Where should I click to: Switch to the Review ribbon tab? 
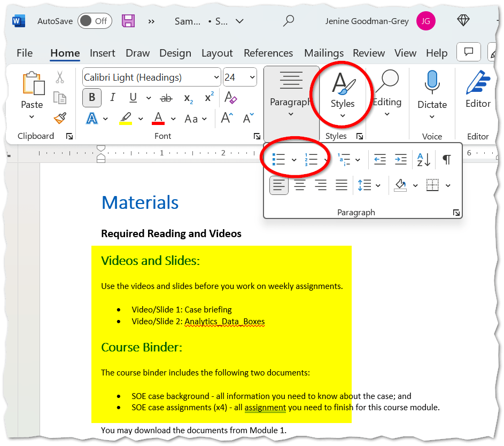[368, 53]
